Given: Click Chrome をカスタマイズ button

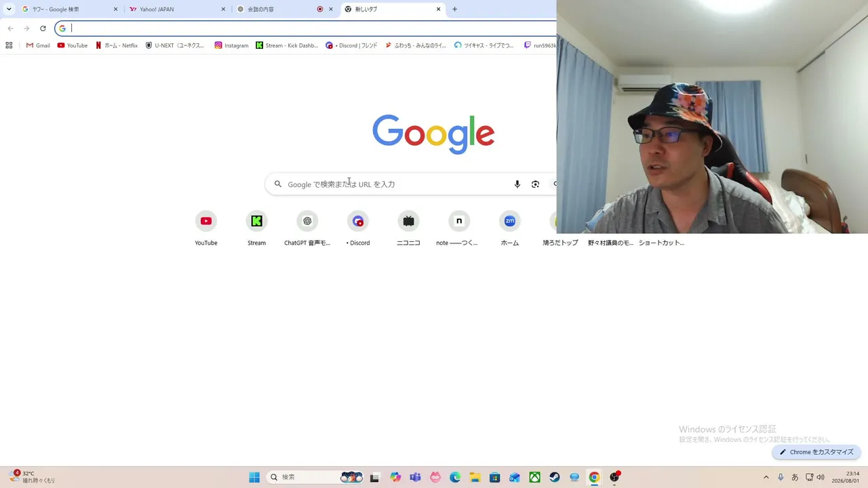Looking at the screenshot, I should click(816, 452).
